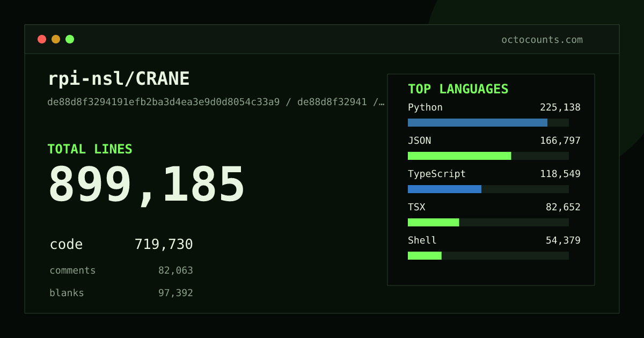Click the Python language label
Viewport: 644px width, 338px height.
tap(425, 107)
